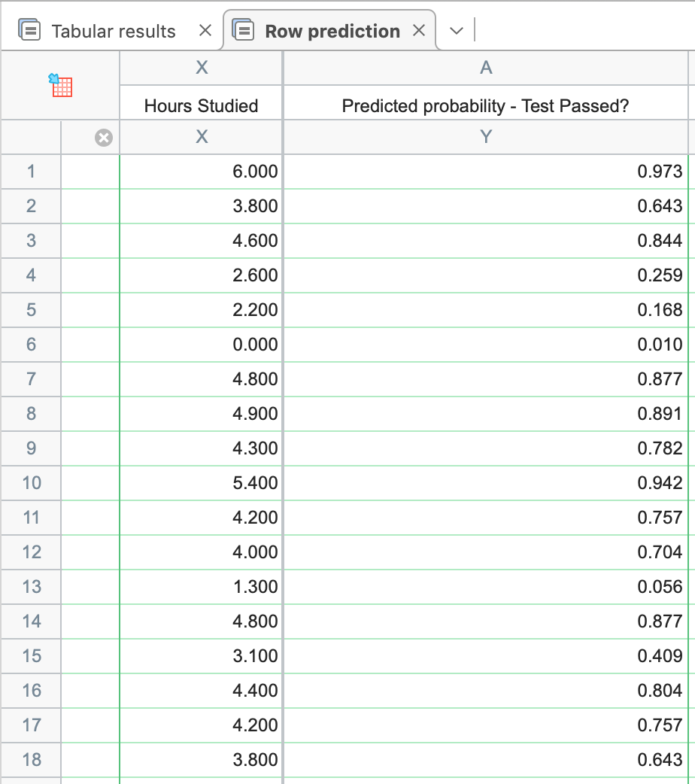Open the tab list chevron dropdown
This screenshot has height=784, width=695.
click(456, 31)
